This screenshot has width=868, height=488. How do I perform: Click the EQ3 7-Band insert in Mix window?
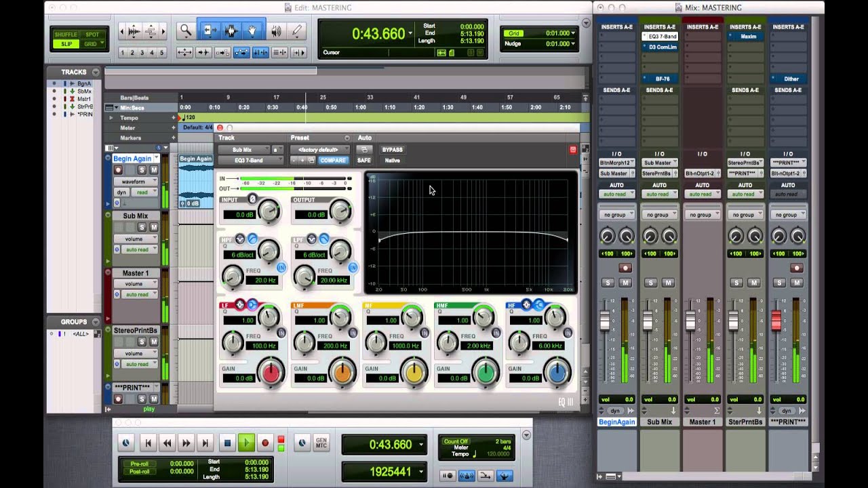click(660, 36)
